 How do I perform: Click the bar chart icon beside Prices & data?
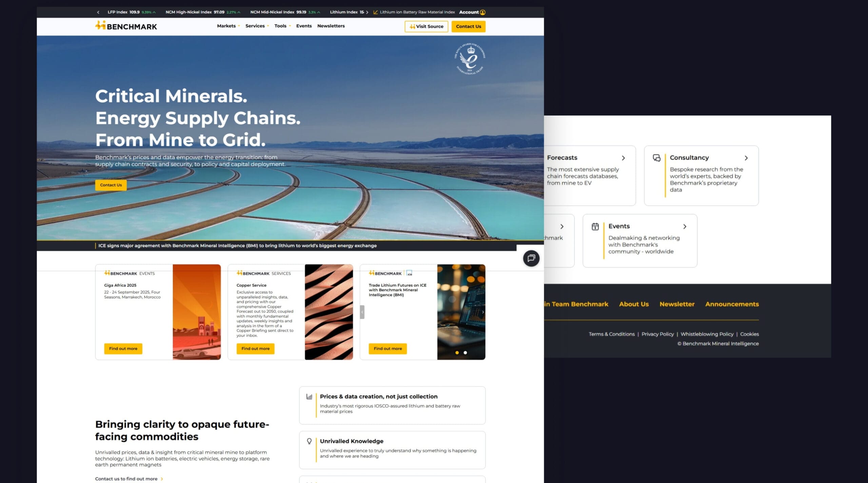coord(309,397)
